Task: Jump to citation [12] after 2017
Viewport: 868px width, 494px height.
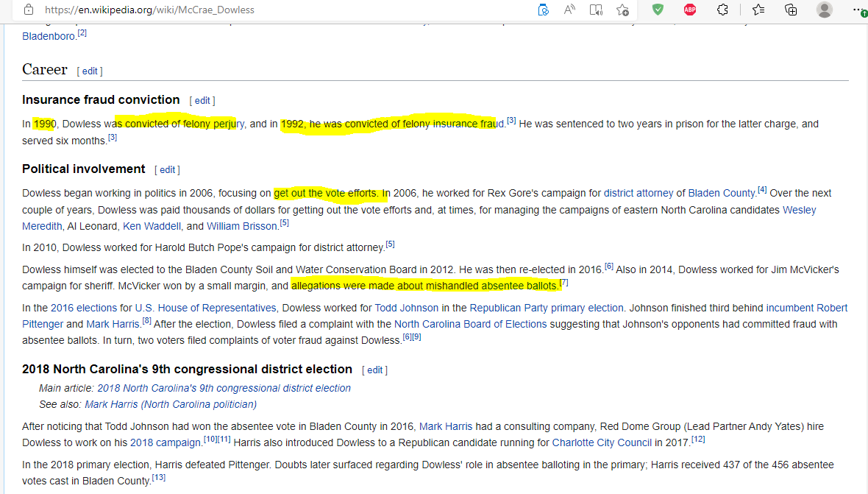Action: point(699,440)
